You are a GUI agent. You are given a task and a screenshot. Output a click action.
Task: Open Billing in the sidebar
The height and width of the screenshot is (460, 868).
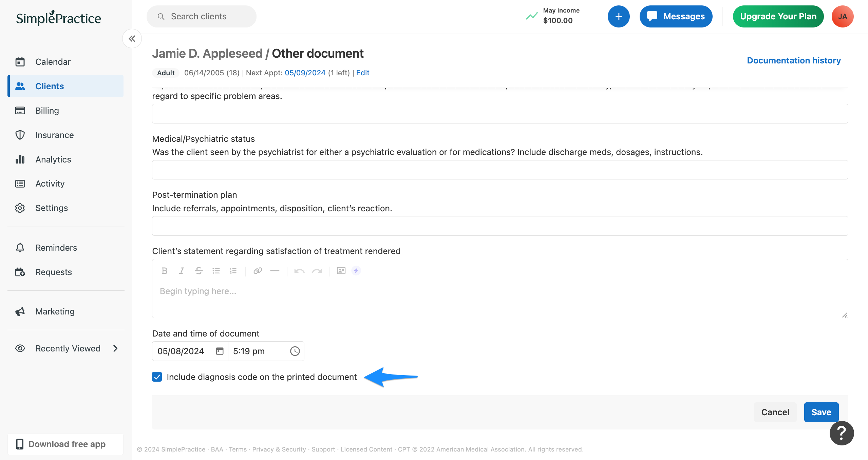(66, 111)
